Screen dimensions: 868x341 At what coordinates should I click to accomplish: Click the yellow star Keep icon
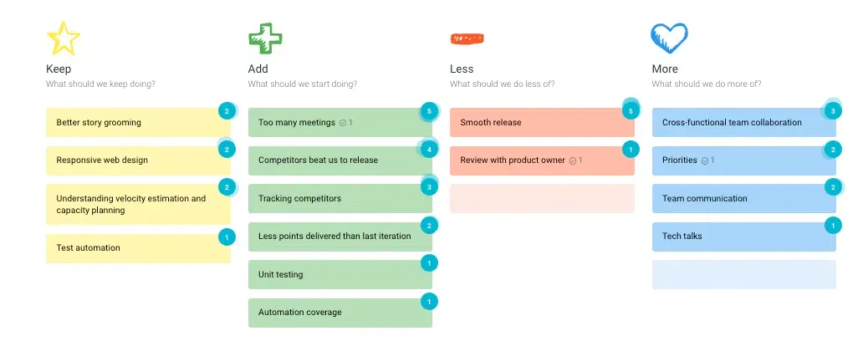(x=63, y=38)
